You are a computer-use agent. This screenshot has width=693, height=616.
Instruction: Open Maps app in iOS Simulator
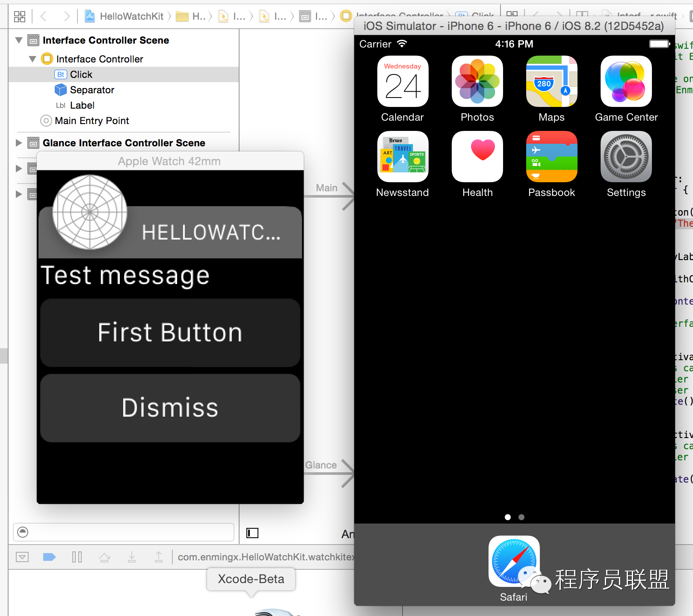[x=552, y=81]
